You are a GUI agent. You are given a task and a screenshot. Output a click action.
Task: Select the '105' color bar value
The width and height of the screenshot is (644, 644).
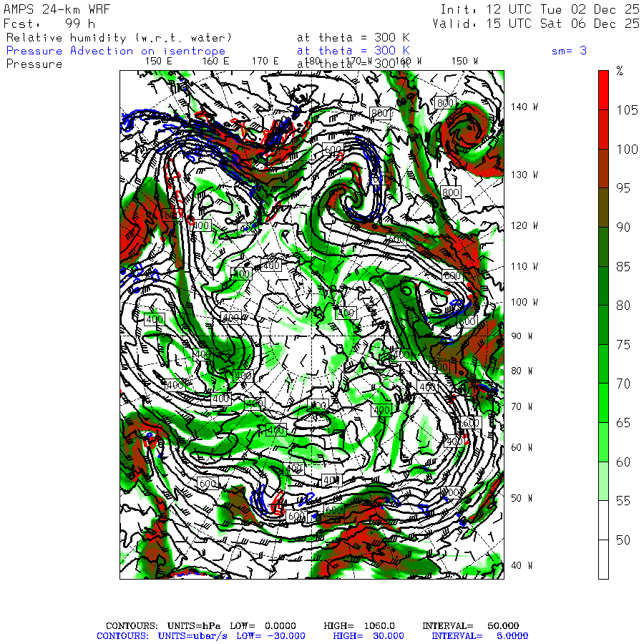(x=627, y=110)
